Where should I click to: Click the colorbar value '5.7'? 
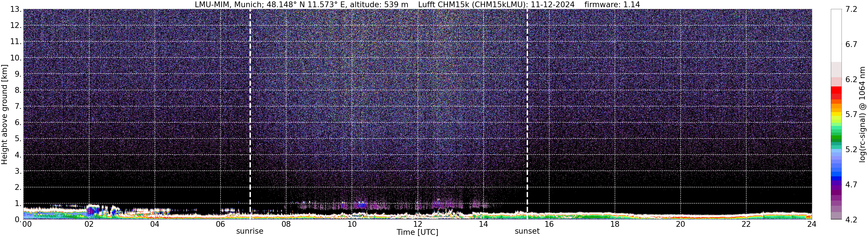[x=851, y=115]
